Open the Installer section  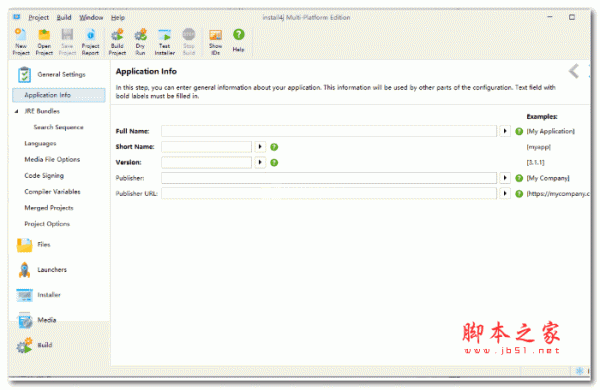point(39,295)
